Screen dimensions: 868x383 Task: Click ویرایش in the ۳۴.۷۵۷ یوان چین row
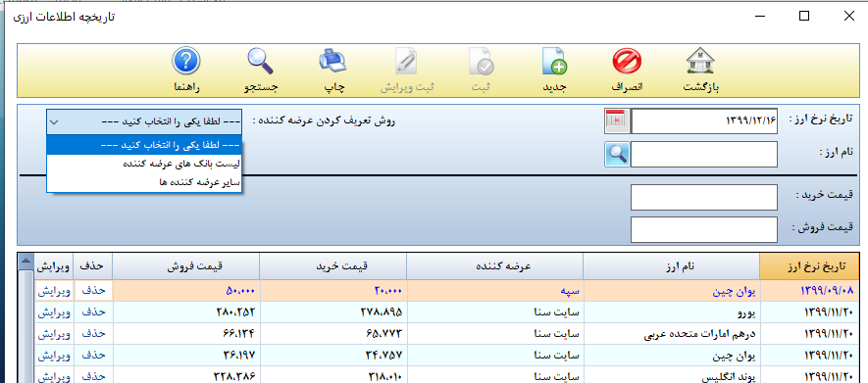point(54,356)
